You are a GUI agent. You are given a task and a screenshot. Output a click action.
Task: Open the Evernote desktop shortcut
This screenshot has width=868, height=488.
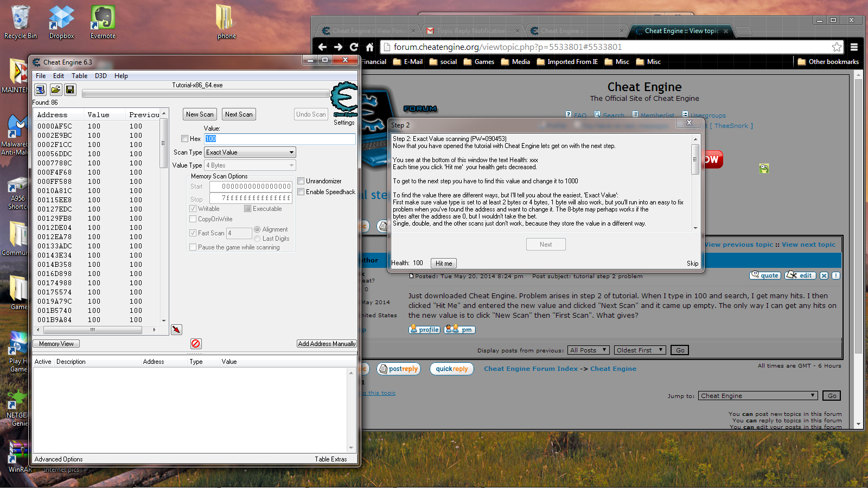[103, 22]
